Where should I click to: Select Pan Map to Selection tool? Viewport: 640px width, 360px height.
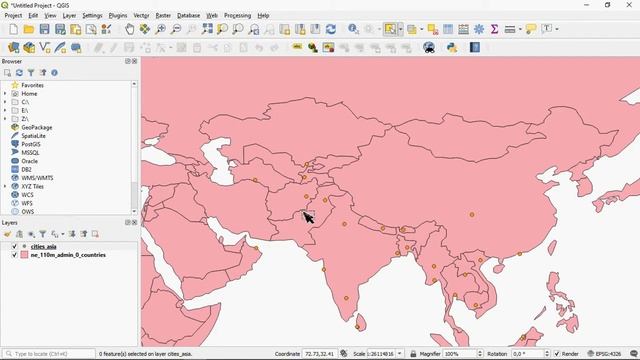tap(145, 29)
